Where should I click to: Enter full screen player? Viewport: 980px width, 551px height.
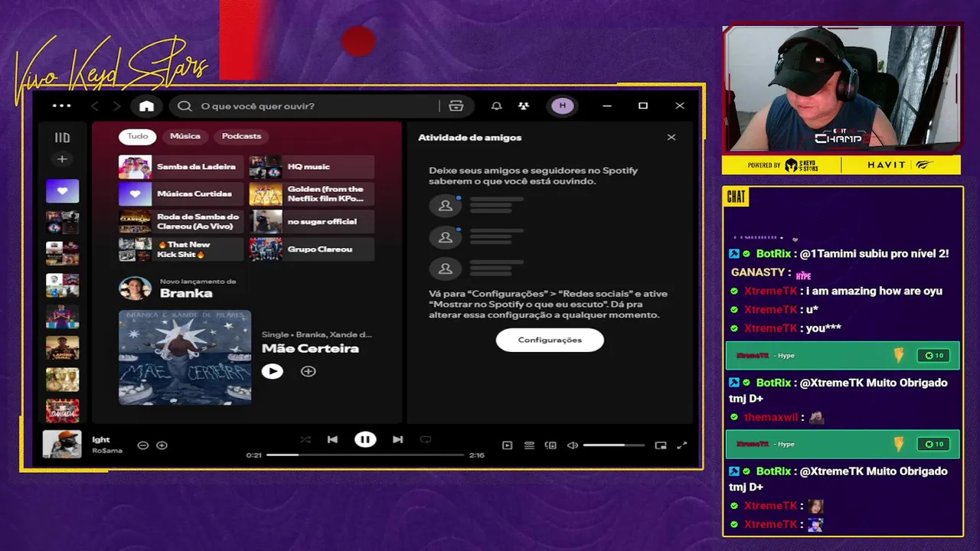click(682, 445)
